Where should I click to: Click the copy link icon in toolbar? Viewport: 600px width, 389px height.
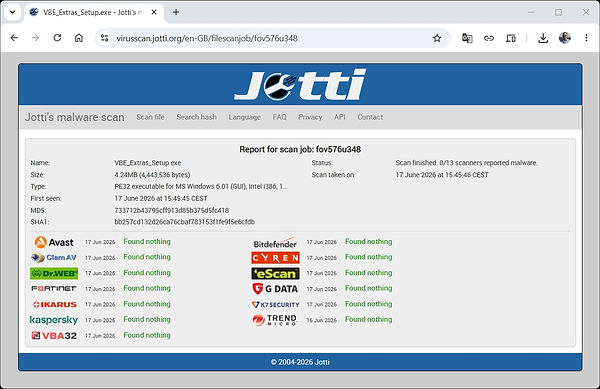(x=489, y=38)
